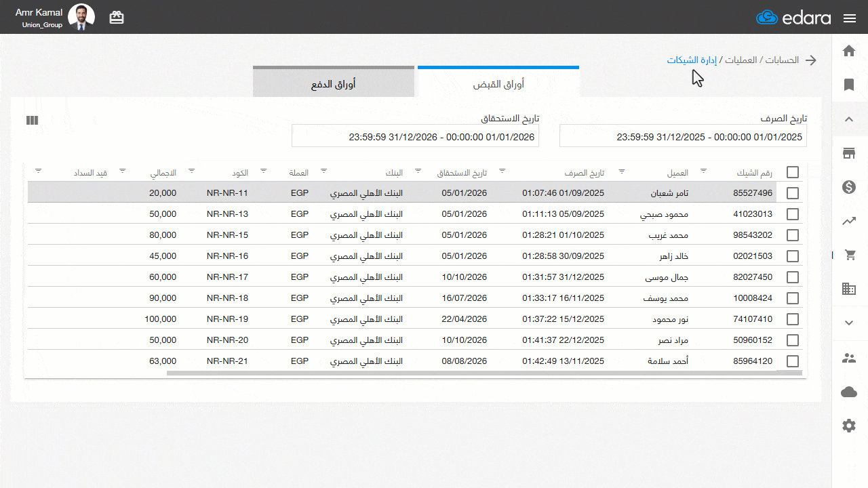Check the row for cheque 98543202

point(793,235)
